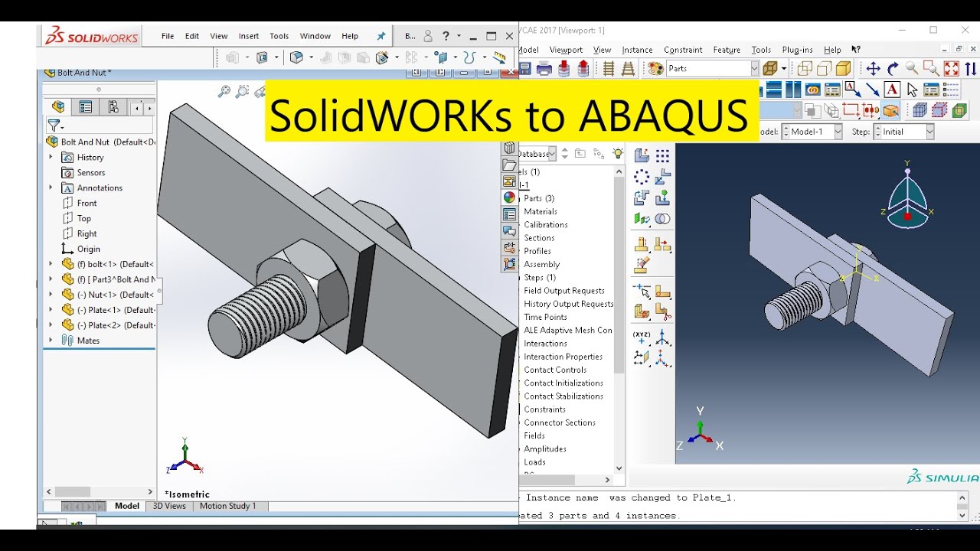
Task: Click the Abaqus print icon
Action: pos(544,69)
